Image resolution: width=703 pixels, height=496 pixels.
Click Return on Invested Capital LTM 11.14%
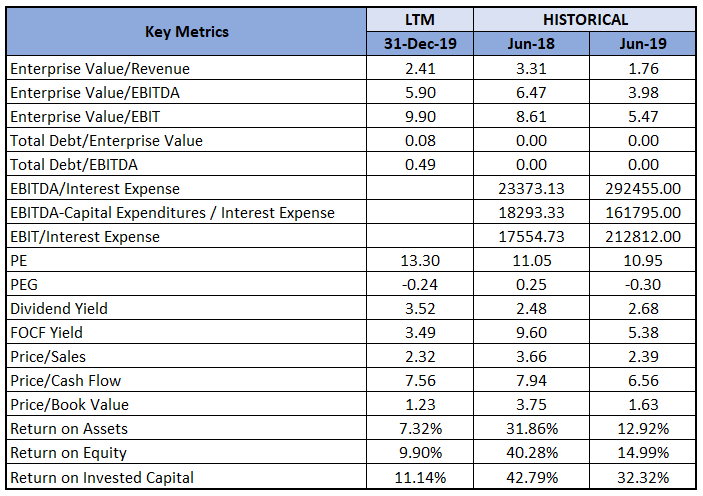420,477
